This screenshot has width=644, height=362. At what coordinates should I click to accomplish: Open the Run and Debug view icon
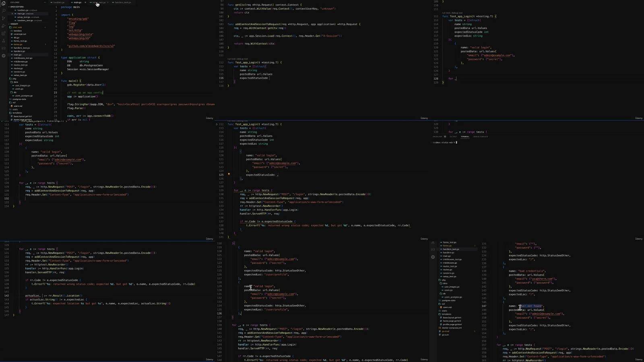pos(4,26)
